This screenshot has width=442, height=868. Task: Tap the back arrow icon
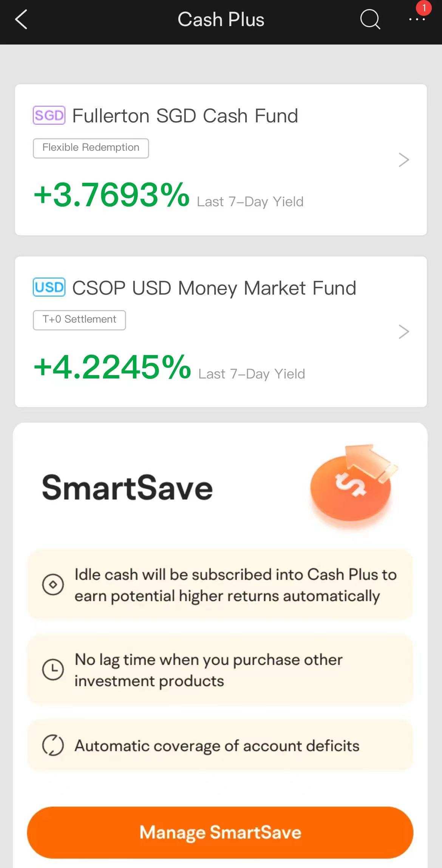(21, 20)
